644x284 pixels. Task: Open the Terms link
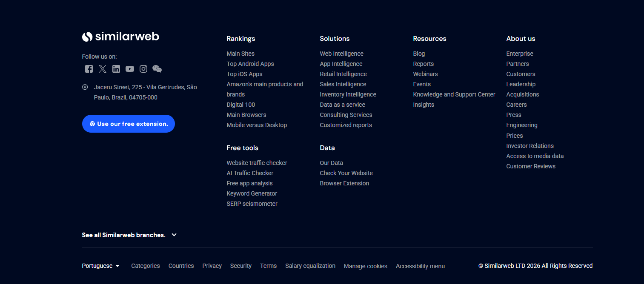coord(269,266)
